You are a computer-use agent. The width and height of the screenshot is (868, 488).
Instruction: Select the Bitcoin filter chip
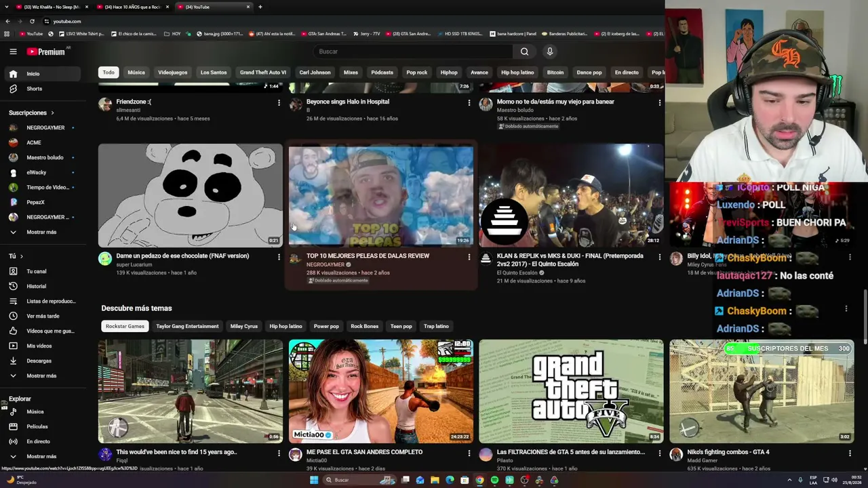pyautogui.click(x=555, y=73)
